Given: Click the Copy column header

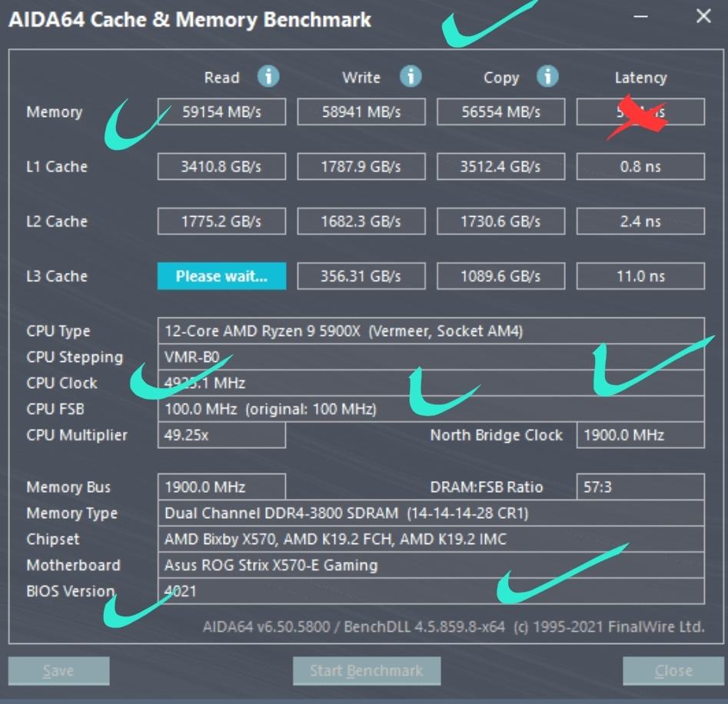Looking at the screenshot, I should (501, 78).
